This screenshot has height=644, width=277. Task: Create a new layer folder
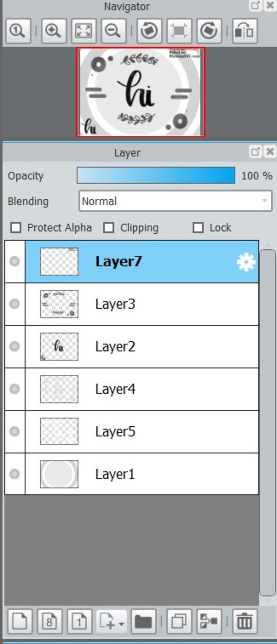(x=143, y=621)
